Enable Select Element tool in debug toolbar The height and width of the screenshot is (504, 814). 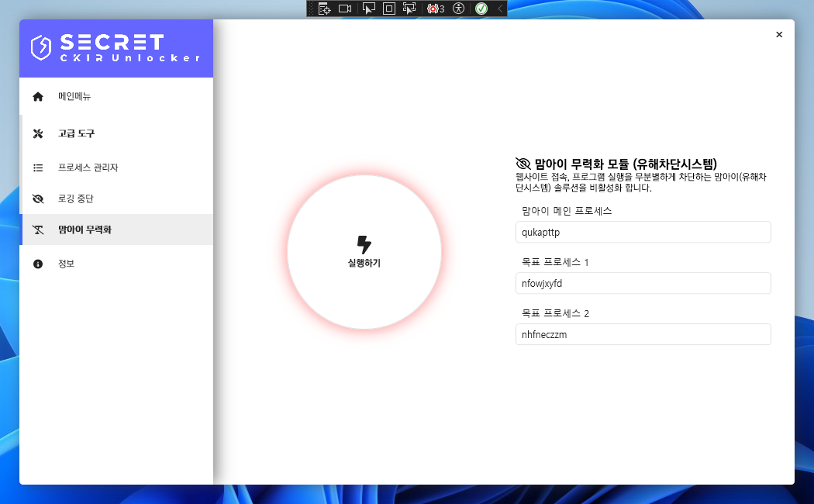[368, 9]
